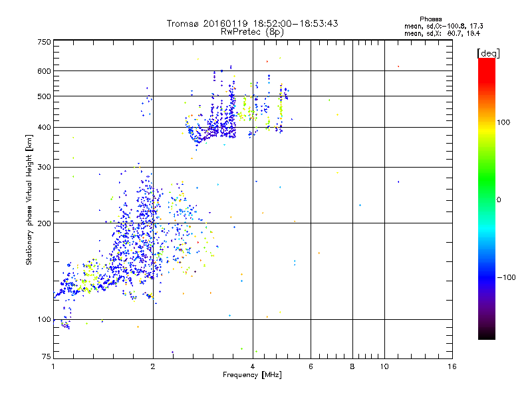Click the y-axis '75' tick label
Screen dimensions: 532x399
tap(47, 356)
